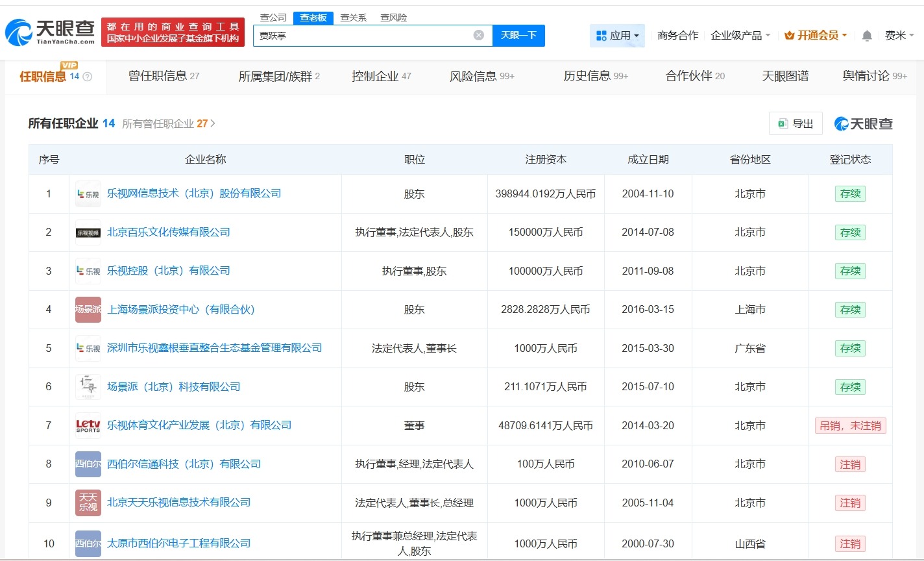
Task: Clear the search box with the X icon
Action: click(479, 36)
